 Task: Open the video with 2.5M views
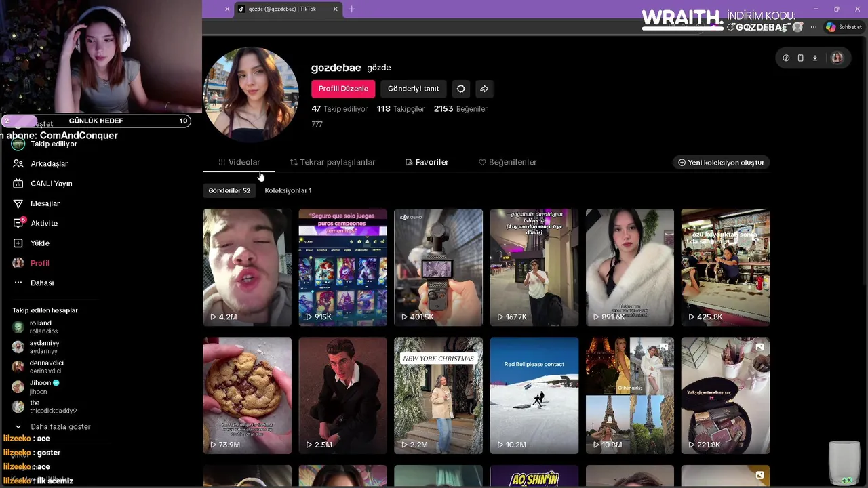[342, 395]
